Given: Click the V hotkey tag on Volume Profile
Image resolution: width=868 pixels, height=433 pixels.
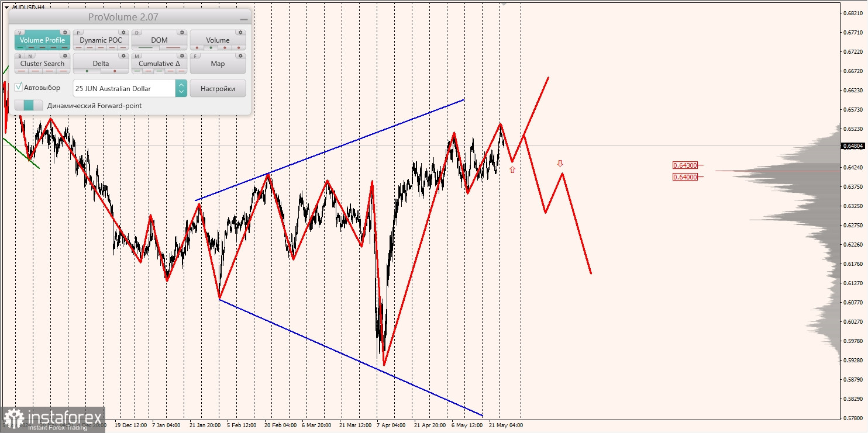Looking at the screenshot, I should coord(20,32).
